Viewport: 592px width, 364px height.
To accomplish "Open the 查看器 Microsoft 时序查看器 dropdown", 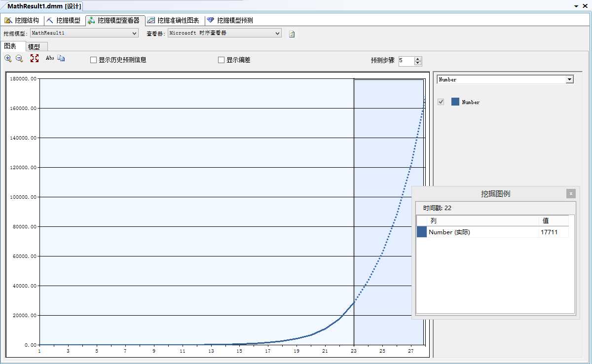I will (x=224, y=33).
